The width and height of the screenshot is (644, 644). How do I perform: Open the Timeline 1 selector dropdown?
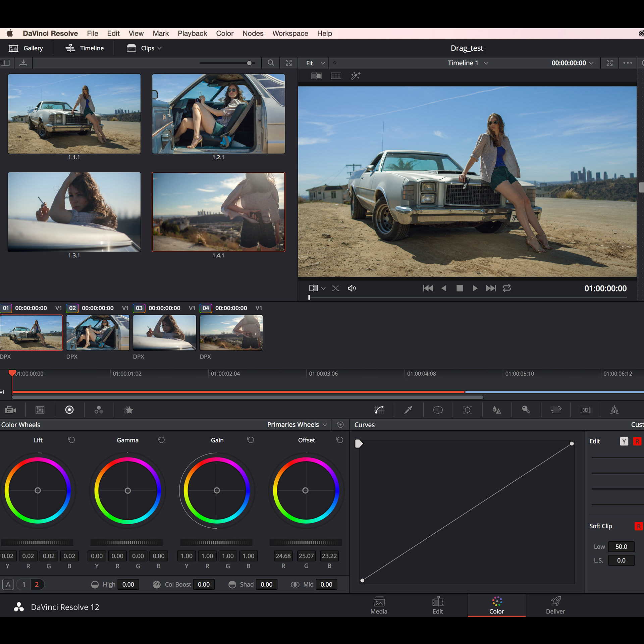468,63
